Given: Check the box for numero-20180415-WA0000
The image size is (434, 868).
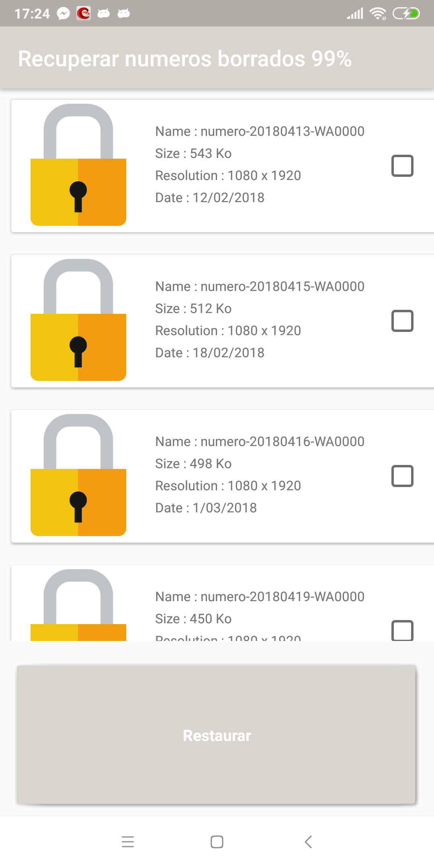Looking at the screenshot, I should coord(402,321).
